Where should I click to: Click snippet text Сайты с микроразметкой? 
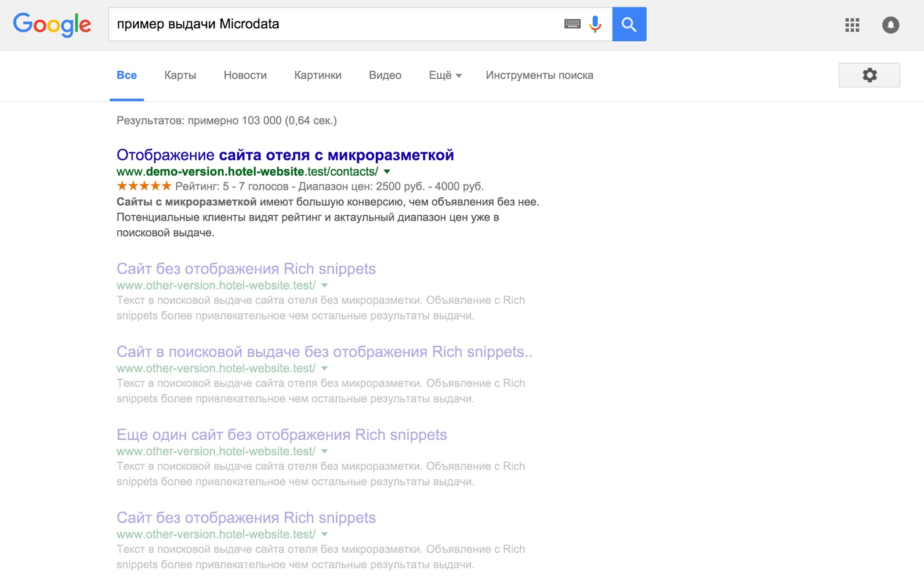tap(186, 202)
